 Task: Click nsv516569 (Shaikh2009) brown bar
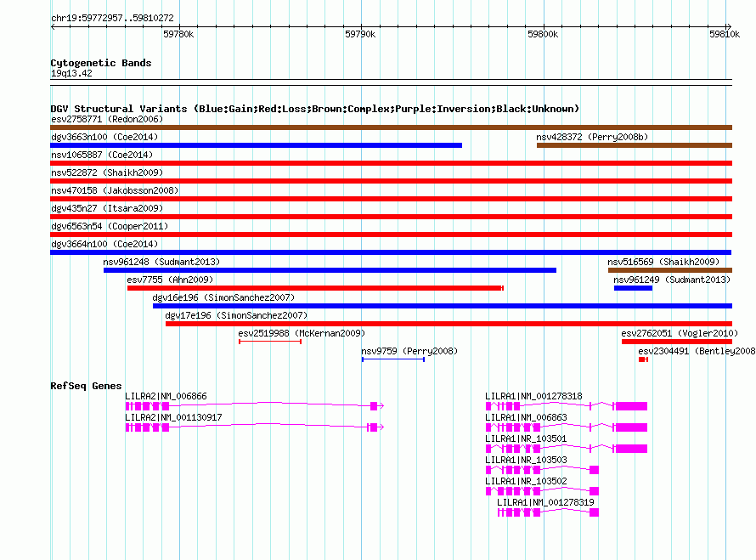click(670, 270)
